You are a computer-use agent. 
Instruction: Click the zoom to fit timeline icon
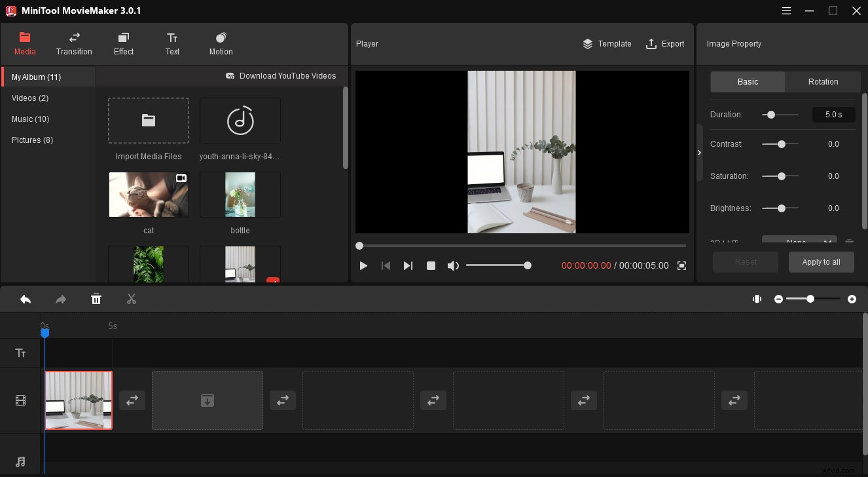click(x=757, y=299)
